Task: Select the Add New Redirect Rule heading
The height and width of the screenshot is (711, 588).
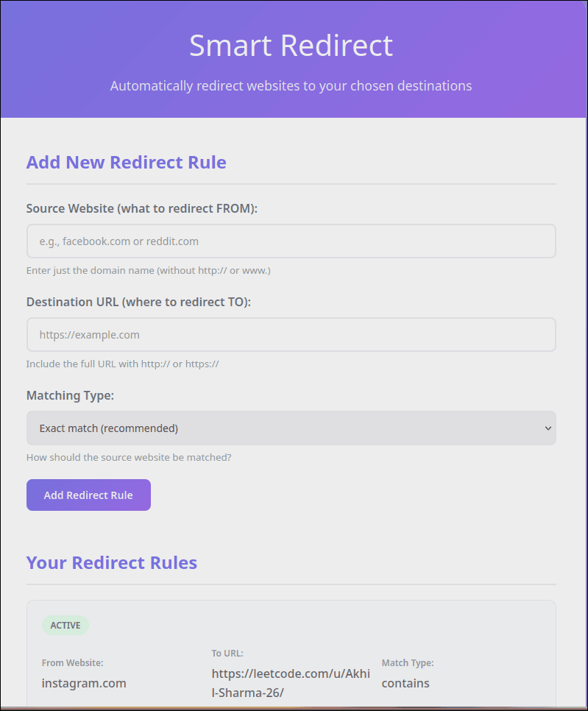Action: pyautogui.click(x=126, y=162)
